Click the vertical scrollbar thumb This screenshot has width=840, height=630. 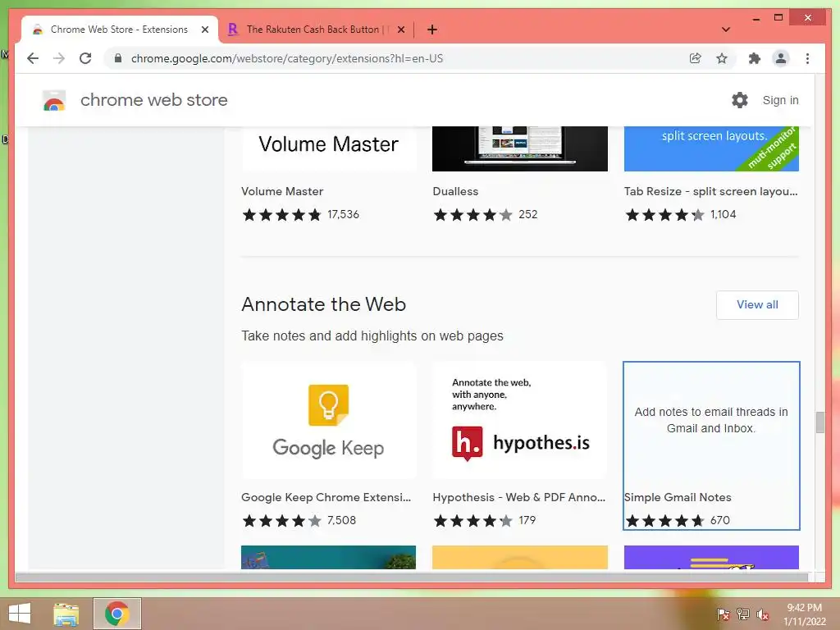(819, 422)
